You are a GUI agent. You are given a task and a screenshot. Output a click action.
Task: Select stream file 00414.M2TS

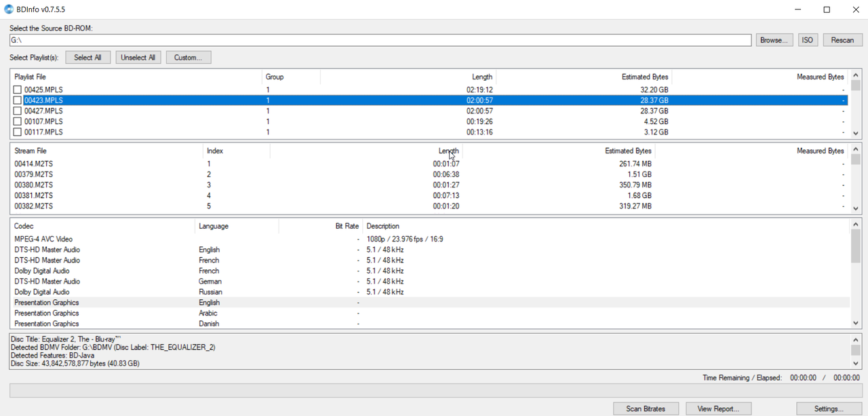(430, 164)
